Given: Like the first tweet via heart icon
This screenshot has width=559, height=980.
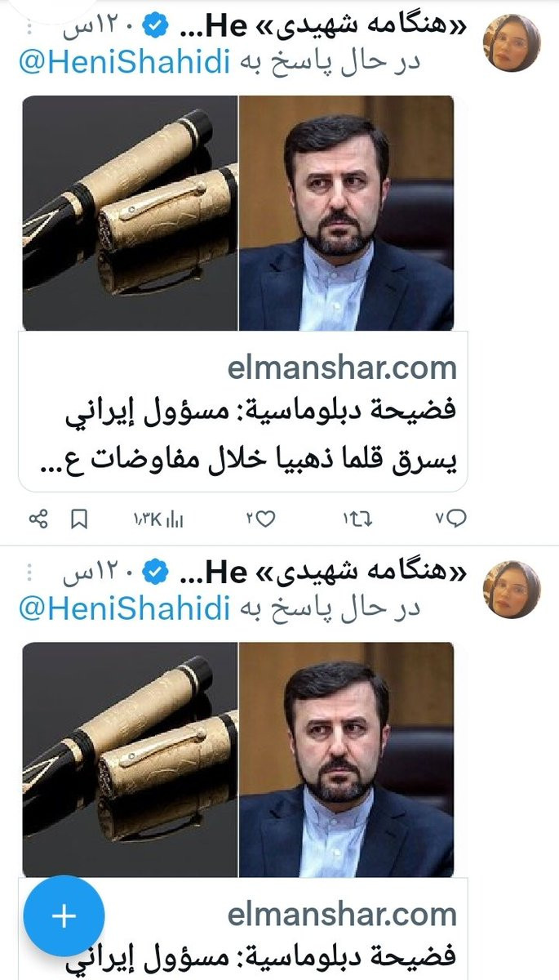Looking at the screenshot, I should [261, 518].
